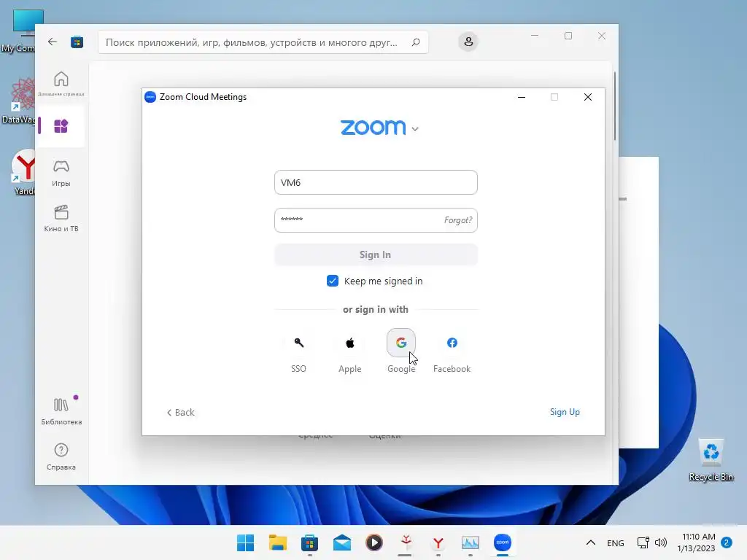Open Справка help in Microsoft Store

click(61, 456)
